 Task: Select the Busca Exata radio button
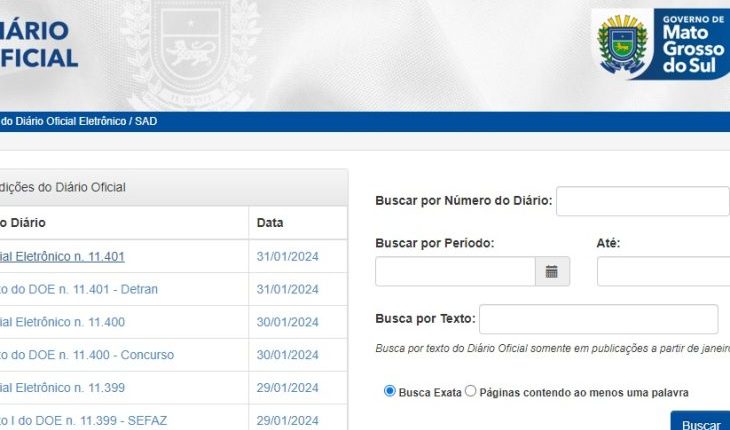point(390,391)
